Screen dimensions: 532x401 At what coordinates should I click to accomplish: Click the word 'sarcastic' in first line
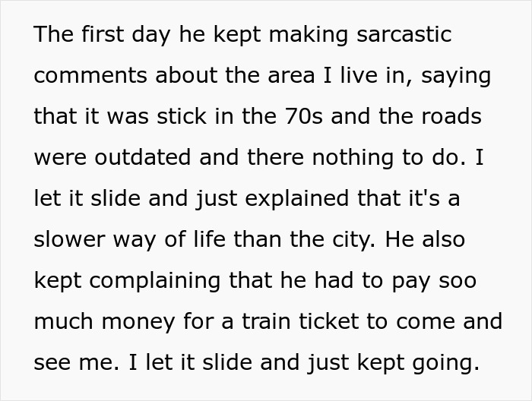(404, 34)
